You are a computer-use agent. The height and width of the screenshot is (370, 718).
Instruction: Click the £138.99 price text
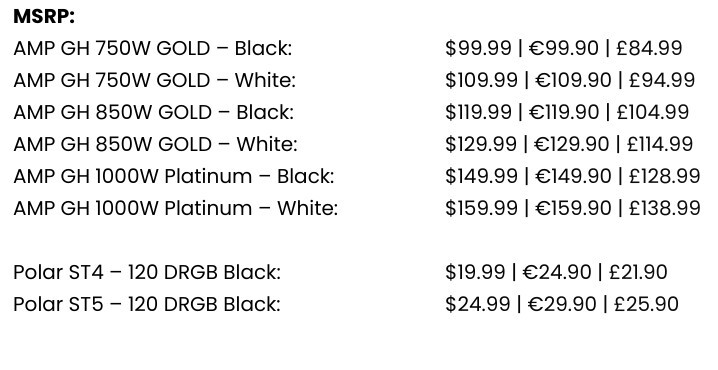coord(665,208)
